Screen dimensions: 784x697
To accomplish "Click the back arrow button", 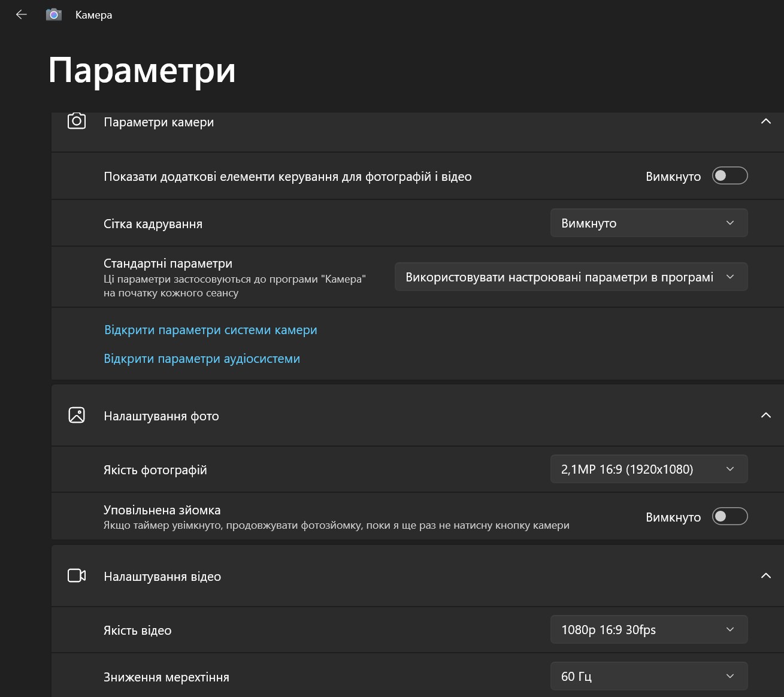I will (22, 15).
